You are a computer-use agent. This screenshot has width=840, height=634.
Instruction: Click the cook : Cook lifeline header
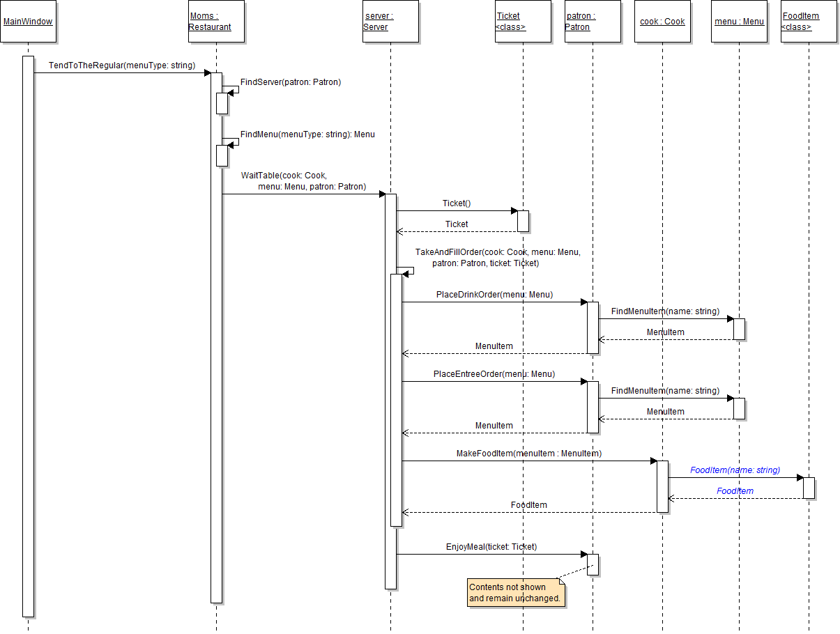pos(662,22)
